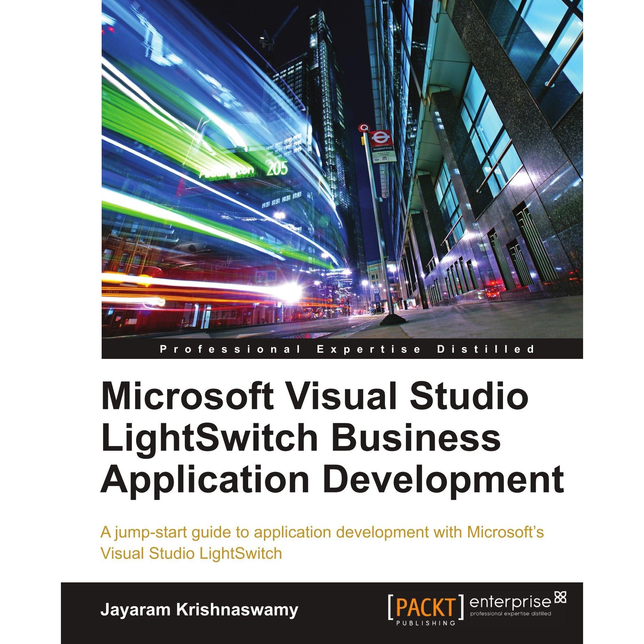
Task: Click the Packt Publishing logo
Action: pos(426,610)
